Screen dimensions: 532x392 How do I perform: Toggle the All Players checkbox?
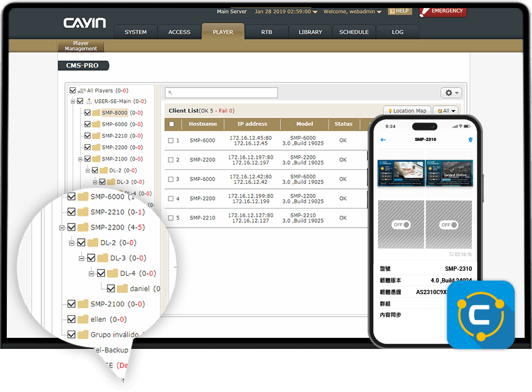tap(73, 90)
